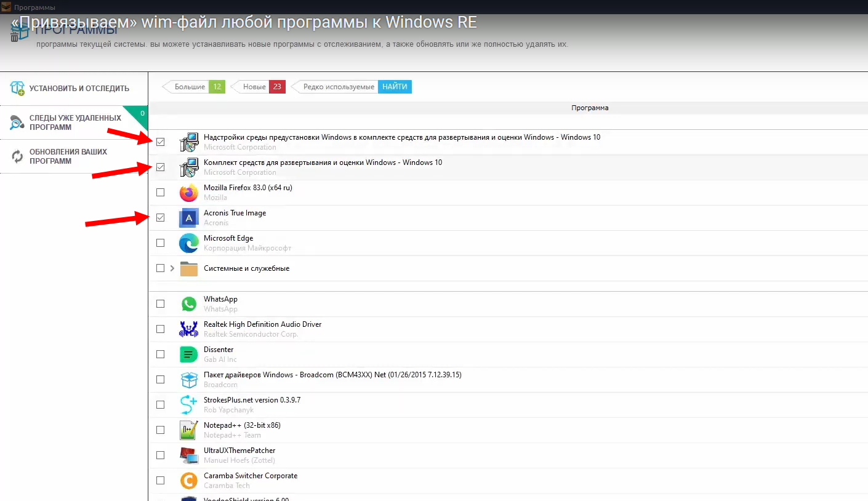Screen dimensions: 868x501
Task: Click the Microsoft Edge icon
Action: coord(188,243)
